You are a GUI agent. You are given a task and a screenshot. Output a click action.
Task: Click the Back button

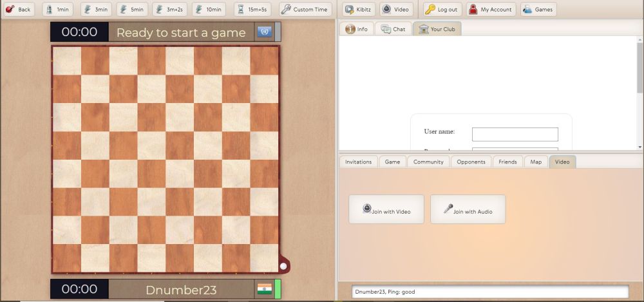pyautogui.click(x=18, y=10)
